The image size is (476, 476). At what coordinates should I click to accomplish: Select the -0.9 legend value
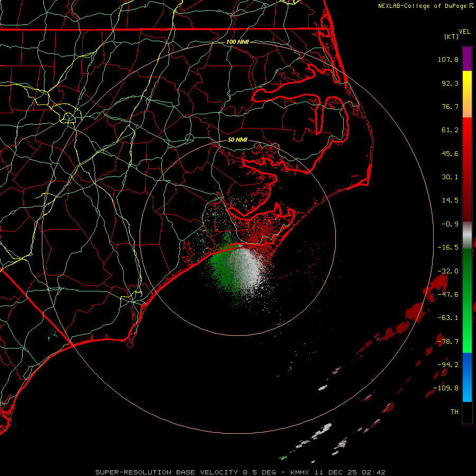450,224
